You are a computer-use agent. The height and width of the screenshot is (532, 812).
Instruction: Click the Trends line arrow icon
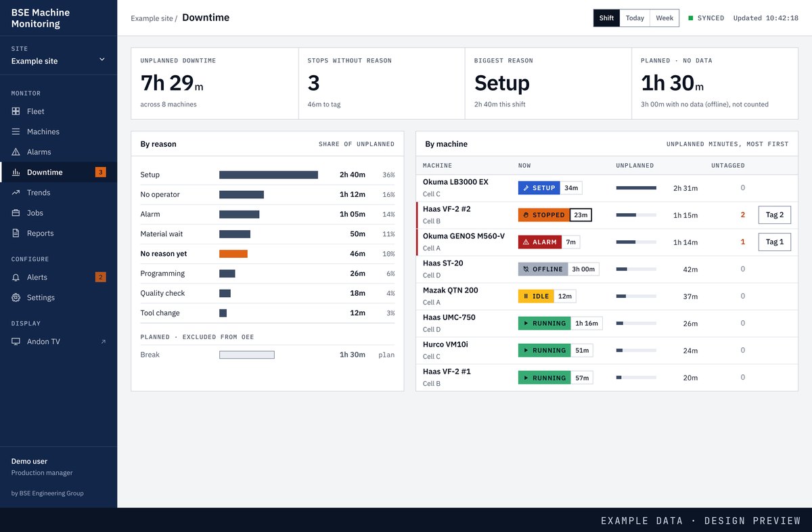[x=16, y=192]
